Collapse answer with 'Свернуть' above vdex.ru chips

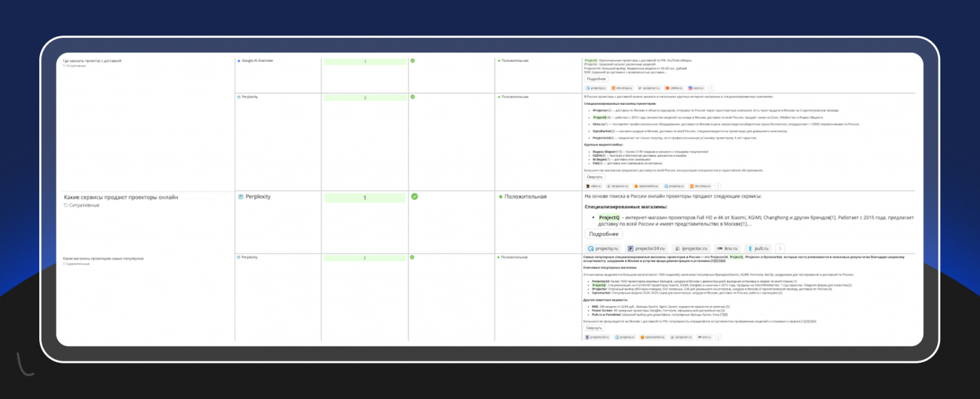pyautogui.click(x=595, y=177)
